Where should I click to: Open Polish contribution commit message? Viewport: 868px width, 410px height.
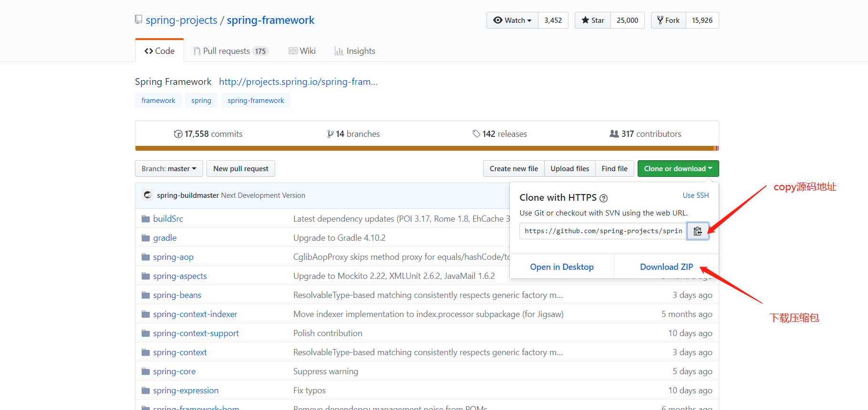point(328,333)
